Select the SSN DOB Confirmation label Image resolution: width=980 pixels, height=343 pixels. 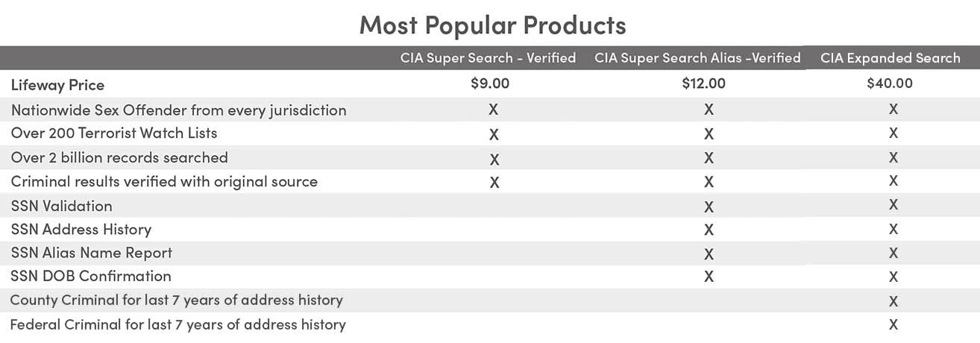90,276
